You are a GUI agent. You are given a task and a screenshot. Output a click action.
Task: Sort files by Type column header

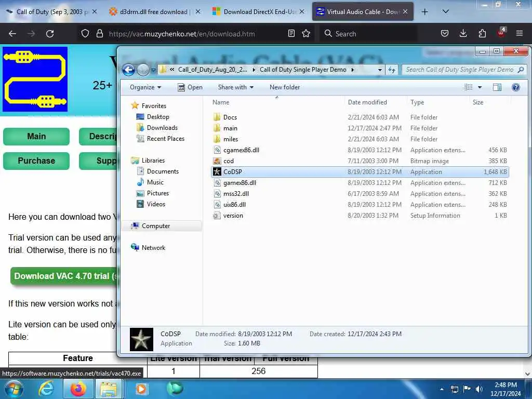[437, 102]
